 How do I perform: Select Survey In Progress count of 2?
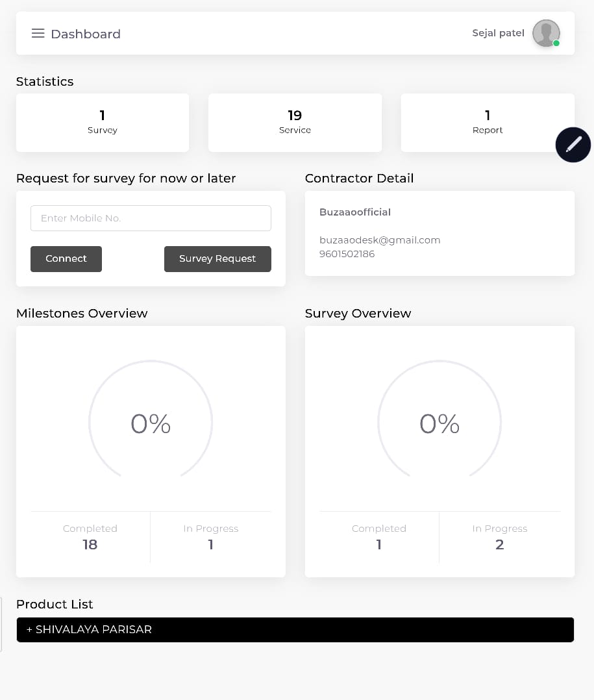[x=499, y=544]
